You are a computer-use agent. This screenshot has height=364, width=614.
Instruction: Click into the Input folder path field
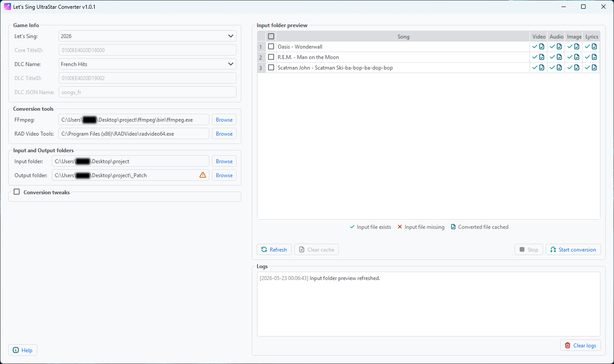point(131,161)
